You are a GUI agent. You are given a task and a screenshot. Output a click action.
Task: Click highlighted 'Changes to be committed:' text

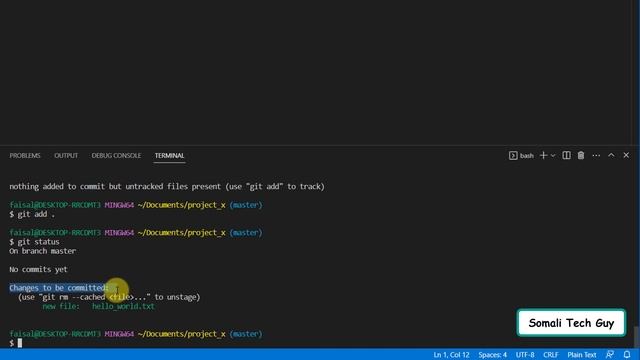[x=59, y=288]
